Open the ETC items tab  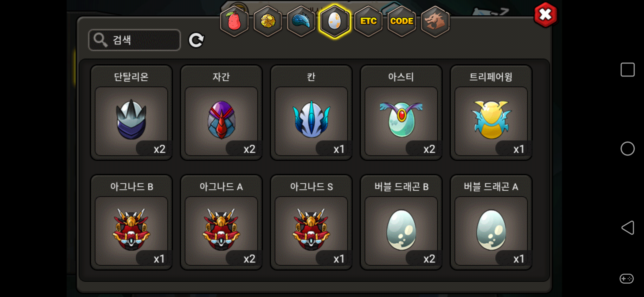click(x=368, y=21)
